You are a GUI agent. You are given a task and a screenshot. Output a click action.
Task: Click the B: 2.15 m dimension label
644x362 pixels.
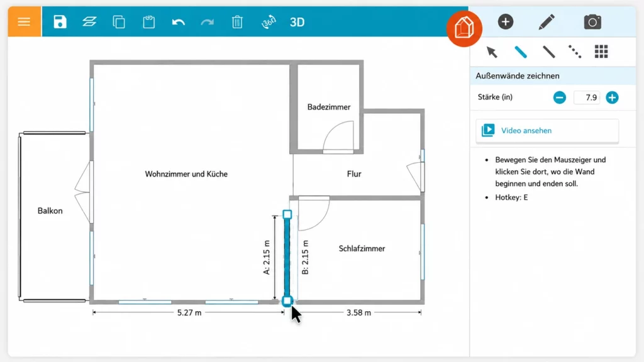point(305,258)
